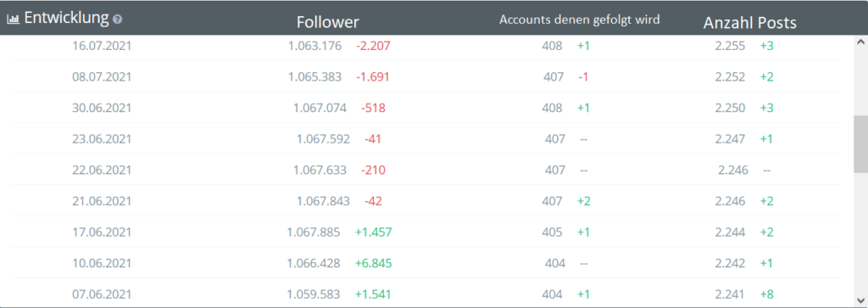
Task: Click the follower change -2.207
Action: pos(373,46)
